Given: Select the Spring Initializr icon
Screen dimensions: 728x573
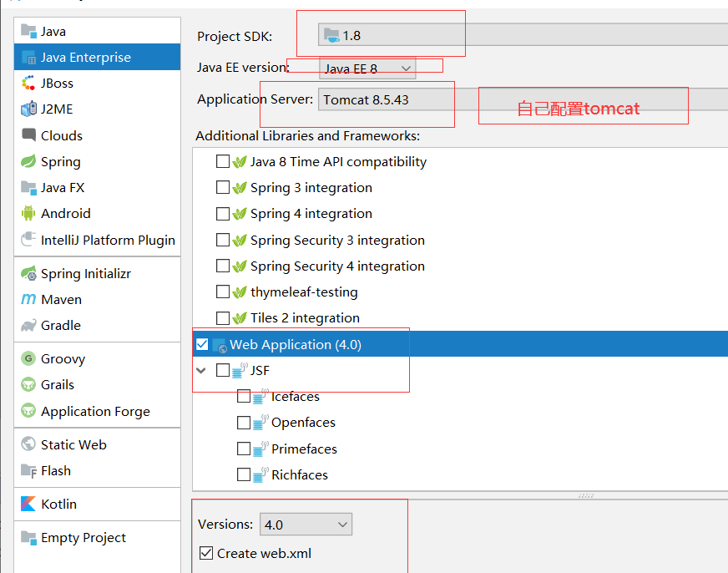Looking at the screenshot, I should (x=28, y=273).
